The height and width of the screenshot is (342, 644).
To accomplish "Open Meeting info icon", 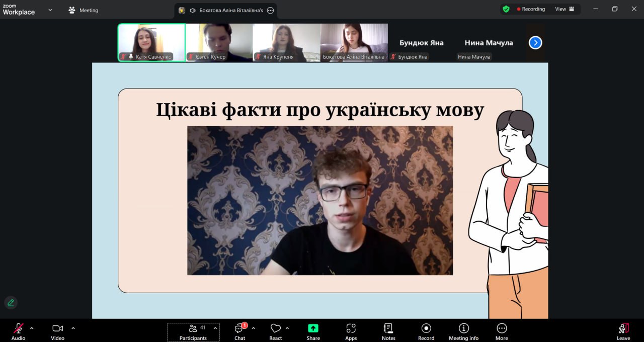I will coord(463,328).
